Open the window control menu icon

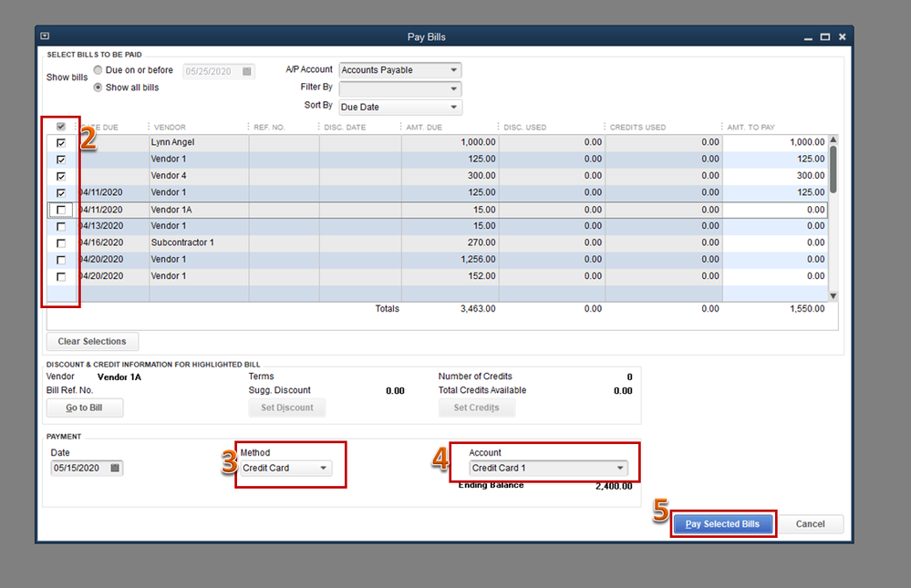tap(45, 36)
